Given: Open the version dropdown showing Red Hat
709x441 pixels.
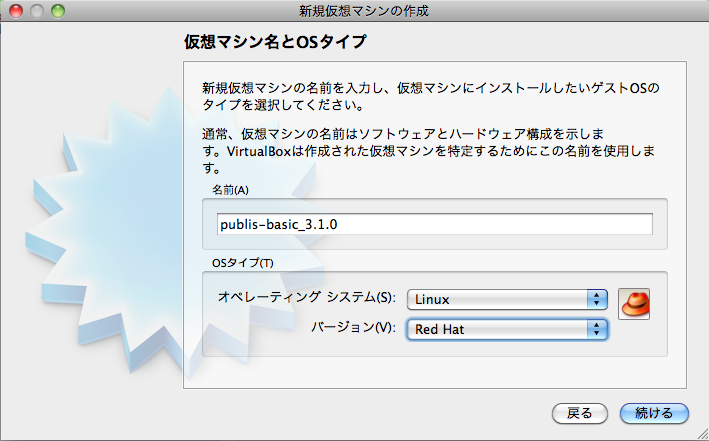Looking at the screenshot, I should click(x=507, y=329).
